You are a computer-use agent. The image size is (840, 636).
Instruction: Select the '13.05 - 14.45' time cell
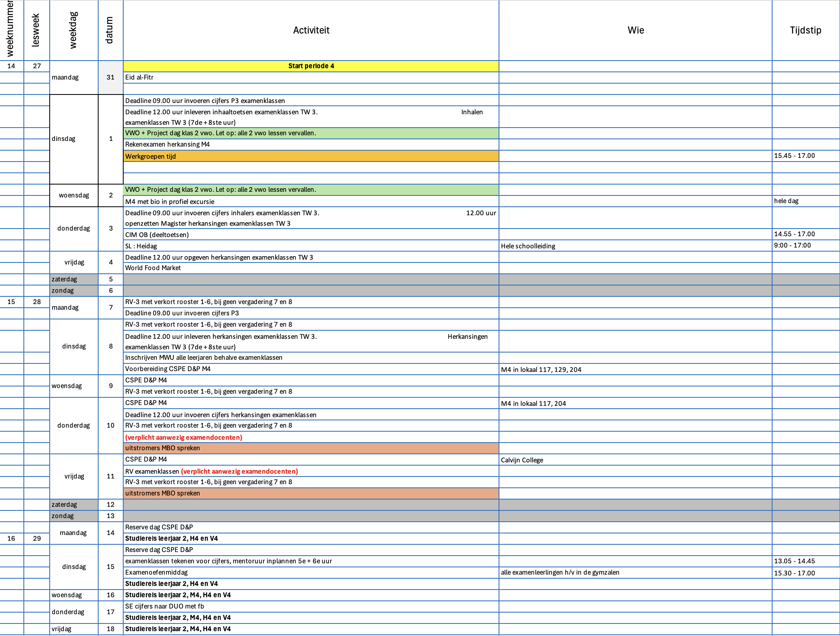click(806, 561)
